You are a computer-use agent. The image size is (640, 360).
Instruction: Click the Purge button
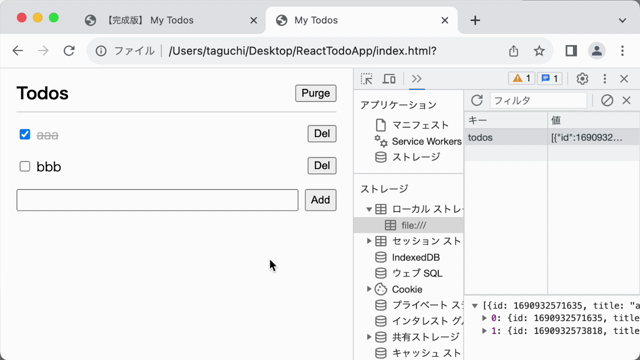point(316,93)
